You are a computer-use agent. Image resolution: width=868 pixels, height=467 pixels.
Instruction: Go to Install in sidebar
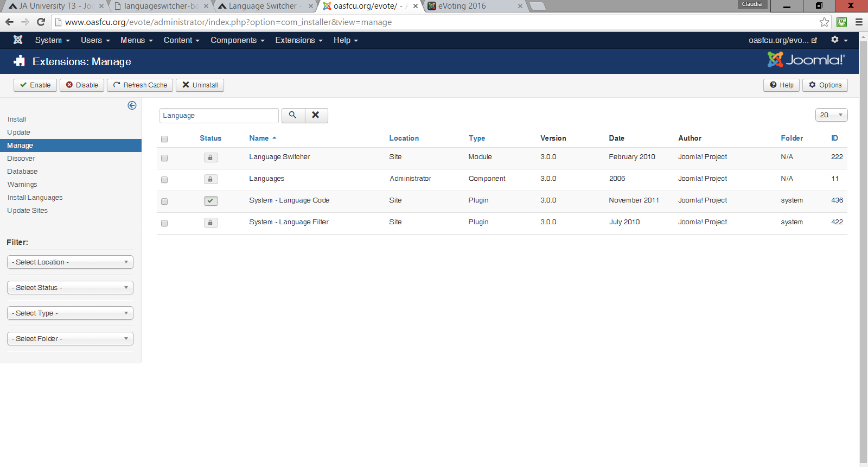17,119
